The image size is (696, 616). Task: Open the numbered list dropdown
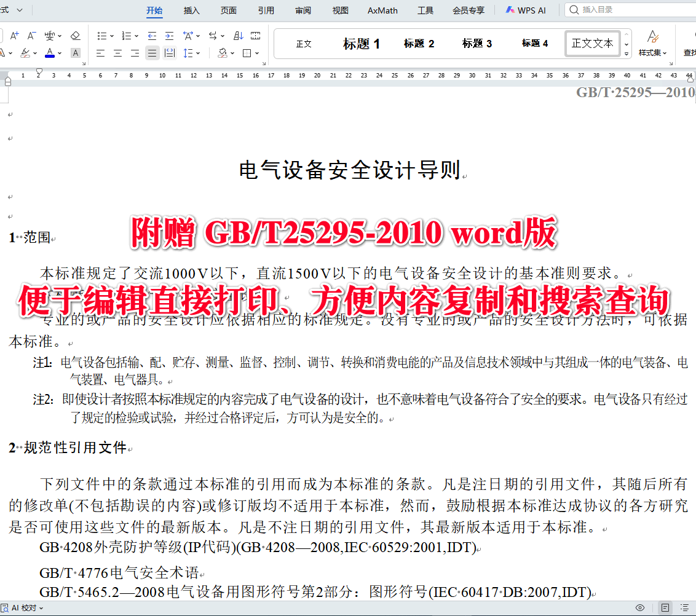pos(136,35)
